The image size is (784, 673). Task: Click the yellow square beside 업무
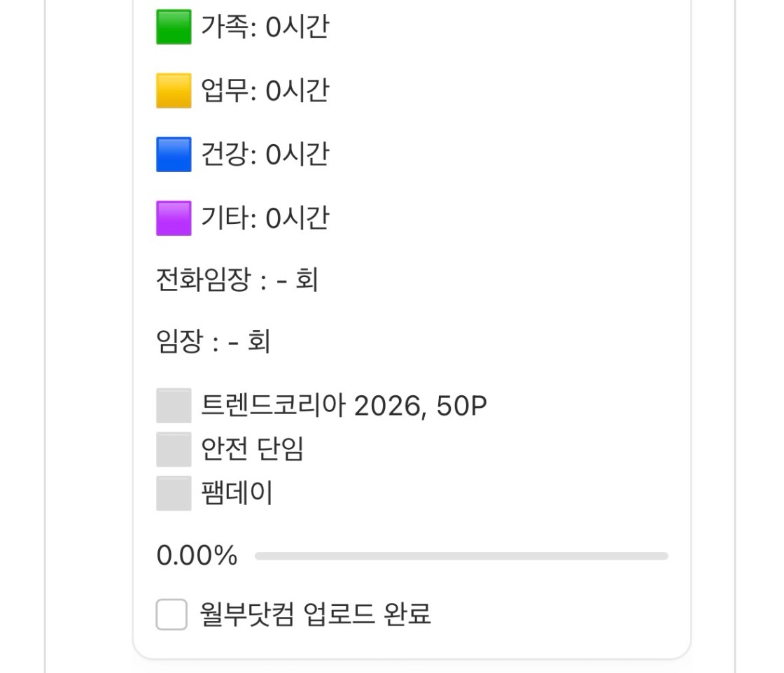tap(174, 91)
